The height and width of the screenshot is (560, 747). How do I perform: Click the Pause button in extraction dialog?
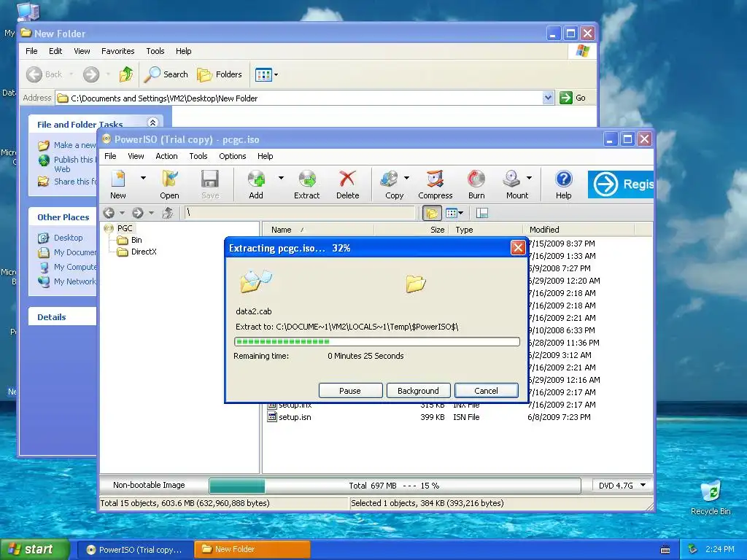click(x=350, y=391)
